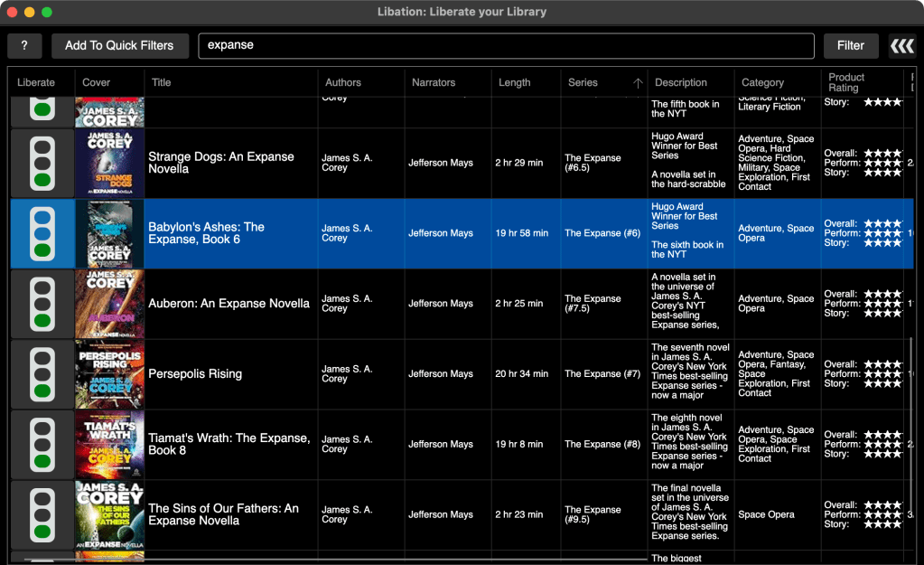Image resolution: width=924 pixels, height=565 pixels.
Task: Click the Strange Dogs liberate stoplight icon
Action: (42, 163)
